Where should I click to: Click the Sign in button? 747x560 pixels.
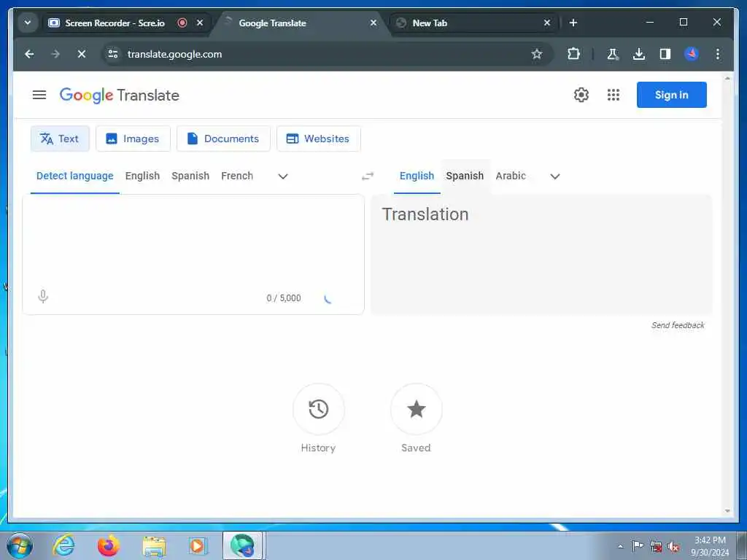click(x=671, y=95)
